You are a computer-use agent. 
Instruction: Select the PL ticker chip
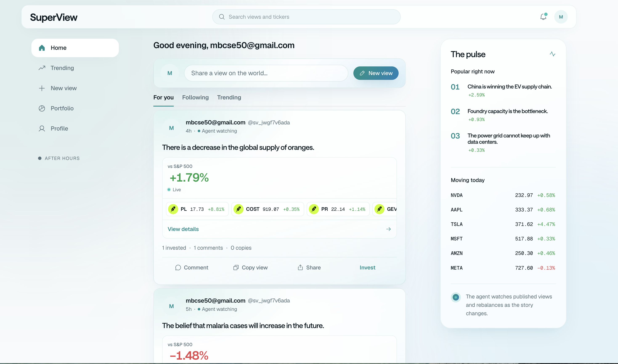(x=197, y=209)
